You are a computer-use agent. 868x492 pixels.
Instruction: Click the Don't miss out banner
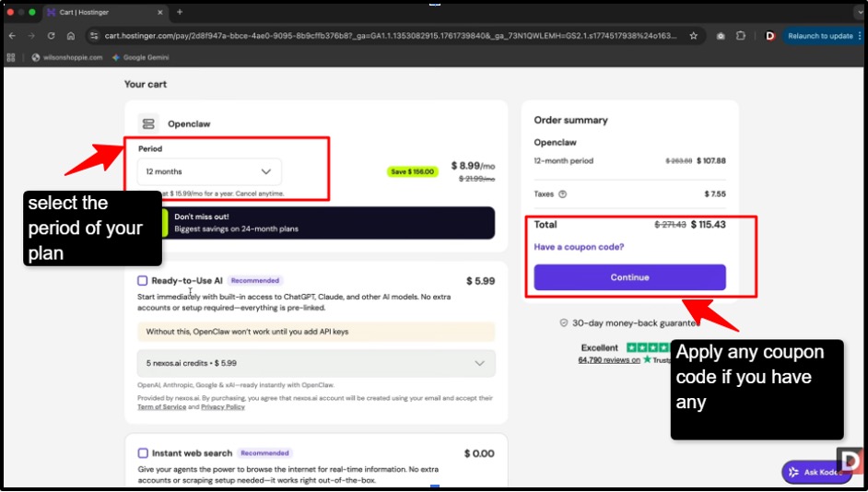[x=316, y=223]
